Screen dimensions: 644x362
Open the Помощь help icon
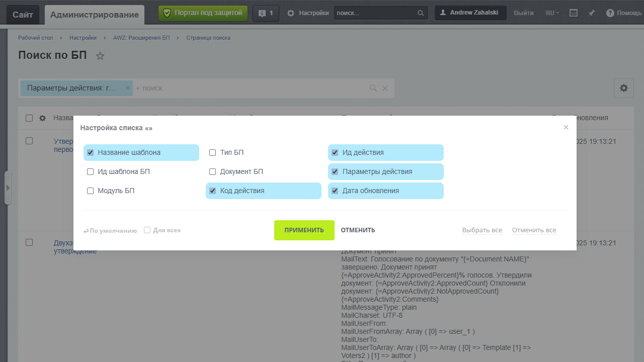(x=610, y=13)
